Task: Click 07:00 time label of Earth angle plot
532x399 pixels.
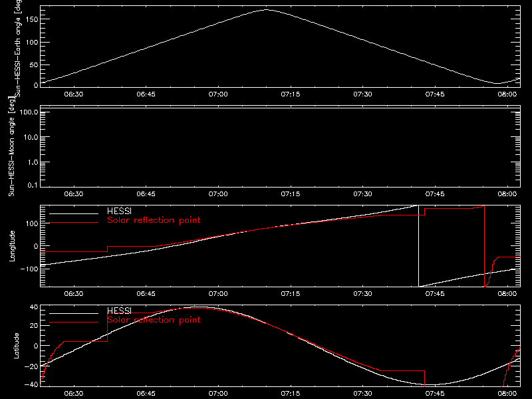Action: (x=218, y=94)
